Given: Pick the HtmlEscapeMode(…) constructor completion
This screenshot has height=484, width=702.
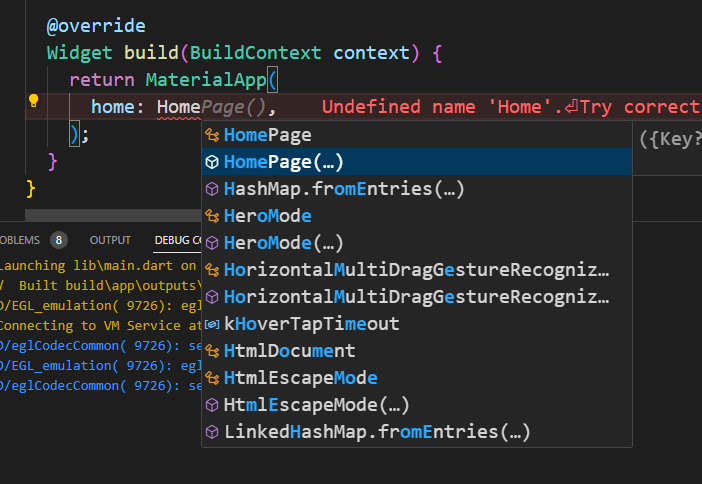Looking at the screenshot, I should pos(417,405).
